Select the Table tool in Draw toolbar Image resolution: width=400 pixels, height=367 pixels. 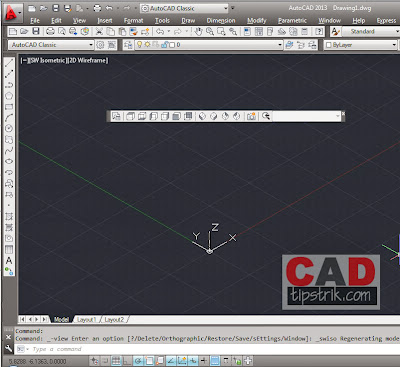[9, 249]
